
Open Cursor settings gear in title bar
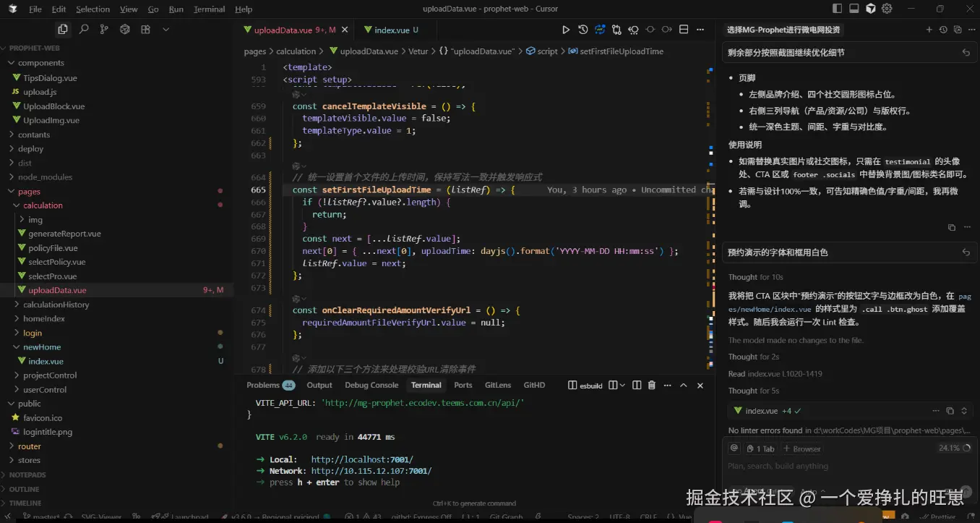point(887,9)
